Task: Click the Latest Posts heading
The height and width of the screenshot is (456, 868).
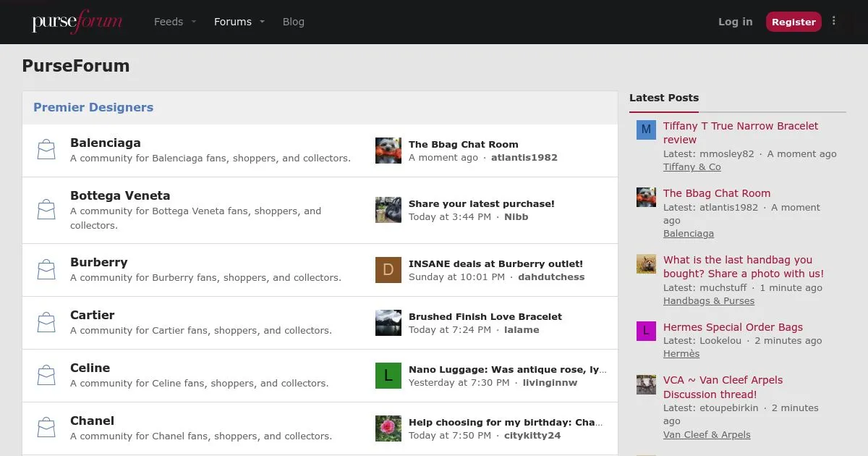Action: click(x=664, y=98)
